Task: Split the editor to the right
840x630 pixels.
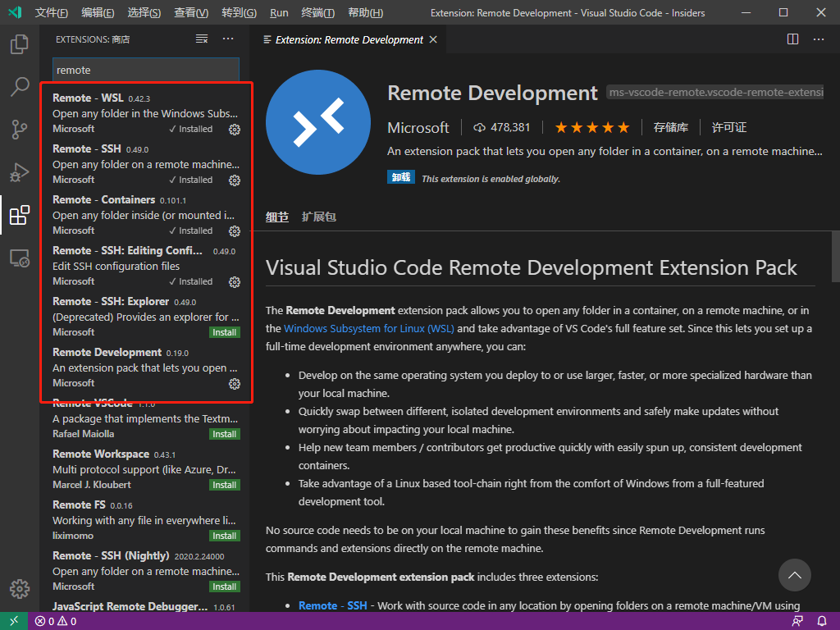Action: click(x=793, y=39)
